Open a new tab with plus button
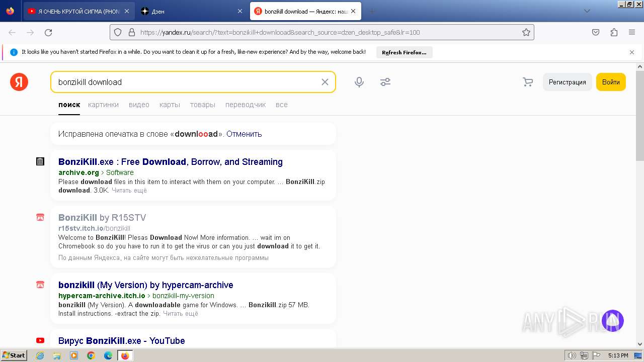Screen dimensions: 644x362 pos(372,11)
